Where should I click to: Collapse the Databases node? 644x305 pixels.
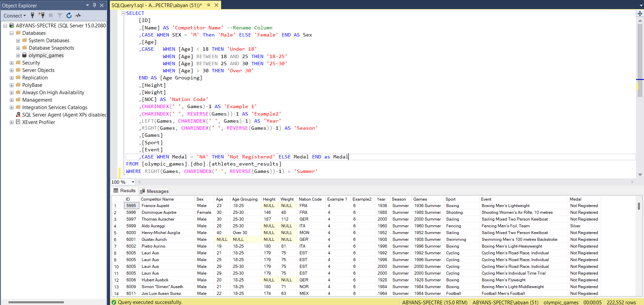tap(11, 33)
